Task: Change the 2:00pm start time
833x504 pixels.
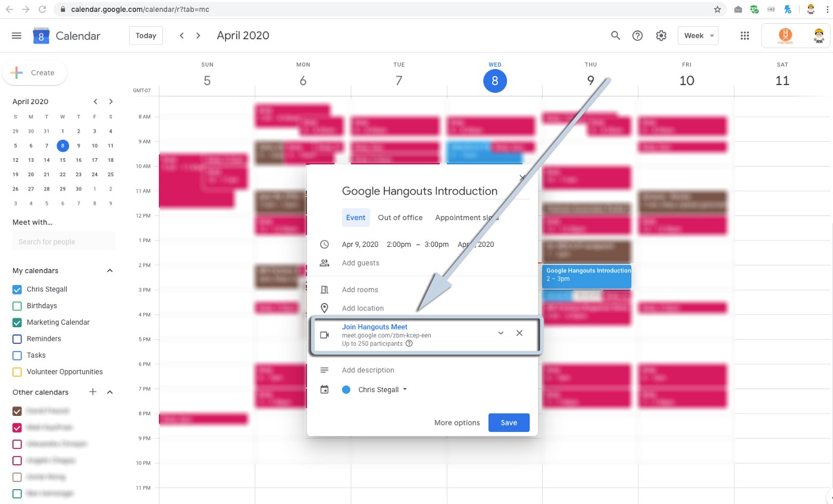Action: (399, 245)
